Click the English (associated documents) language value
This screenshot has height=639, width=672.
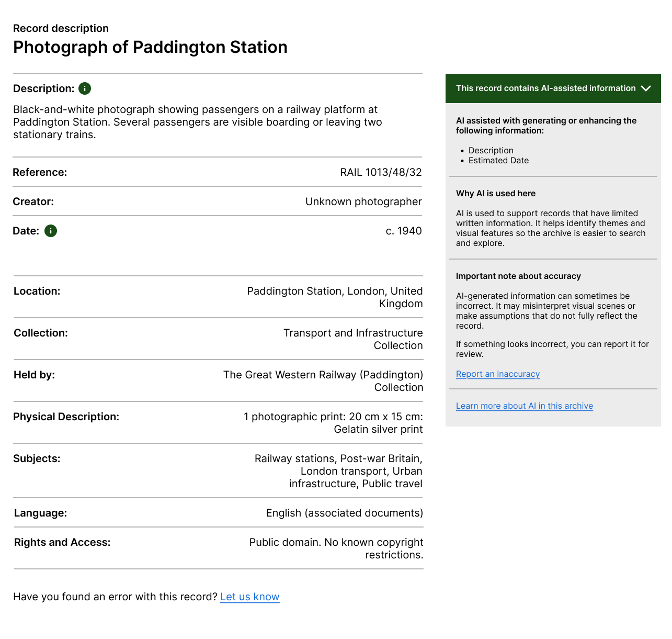click(x=345, y=513)
